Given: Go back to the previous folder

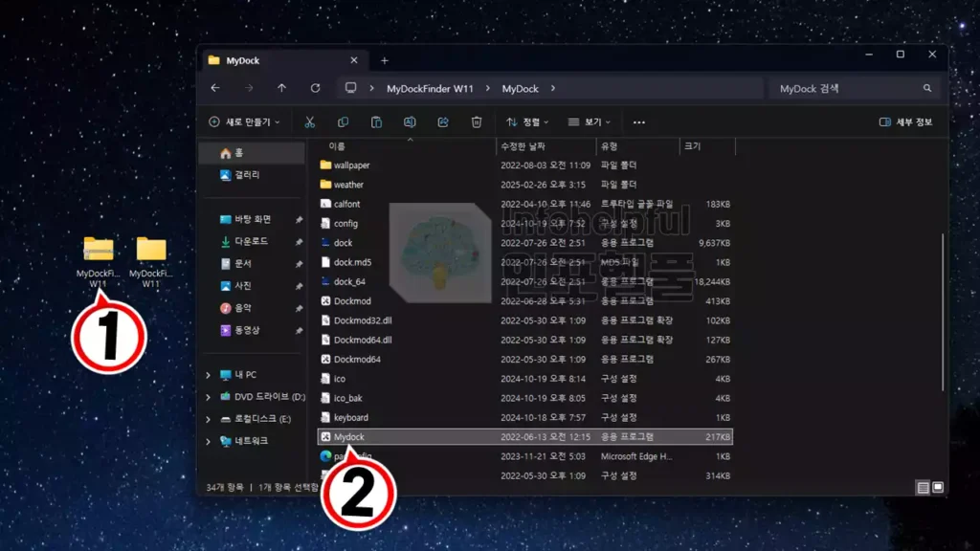Looking at the screenshot, I should coord(215,88).
